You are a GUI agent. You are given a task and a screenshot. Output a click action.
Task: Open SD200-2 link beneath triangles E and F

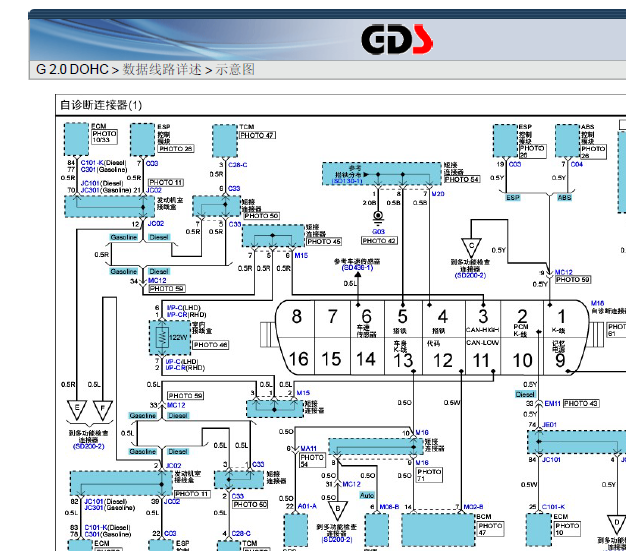[89, 446]
